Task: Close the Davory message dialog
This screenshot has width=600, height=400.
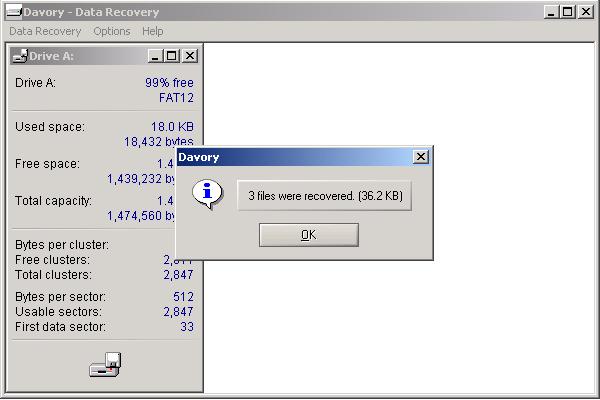Action: (421, 157)
